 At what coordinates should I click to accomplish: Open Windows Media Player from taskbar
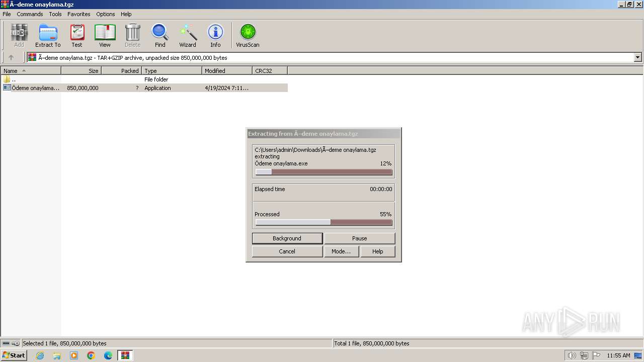tap(74, 355)
